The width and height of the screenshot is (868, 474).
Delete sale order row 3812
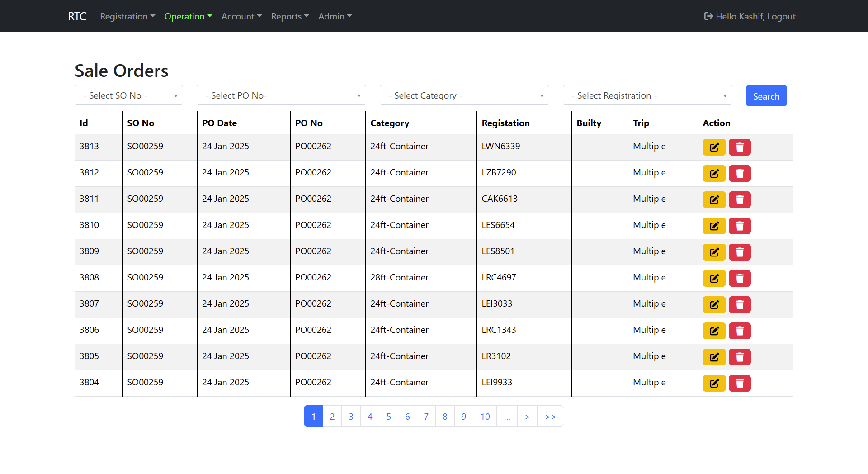[x=740, y=173]
